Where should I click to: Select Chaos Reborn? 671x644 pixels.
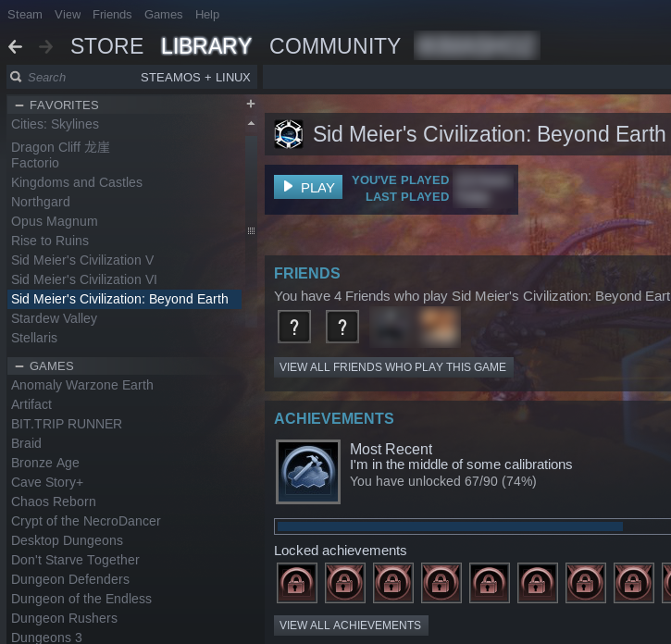pyautogui.click(x=54, y=502)
